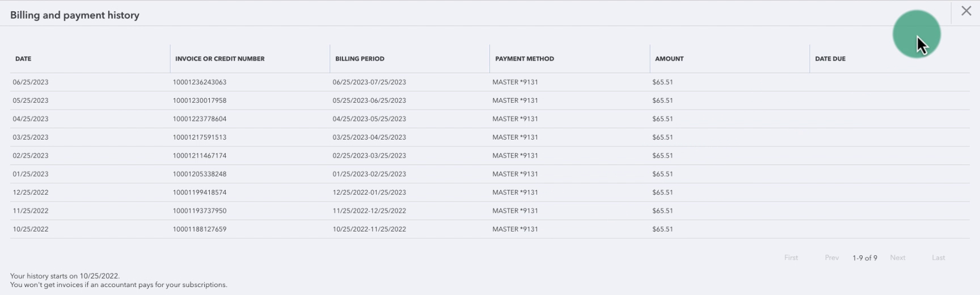Click $65.51 amount in the 02/25/2023 row
The image size is (980, 295).
tap(662, 155)
